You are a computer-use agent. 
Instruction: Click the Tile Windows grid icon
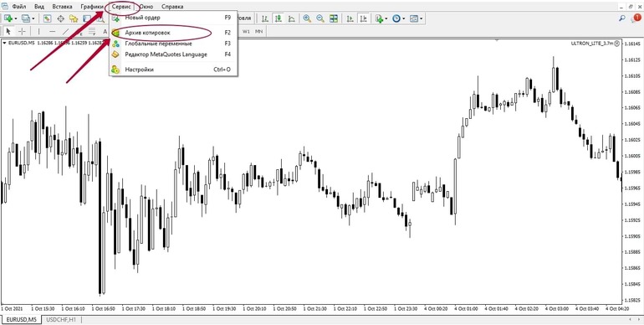click(334, 18)
